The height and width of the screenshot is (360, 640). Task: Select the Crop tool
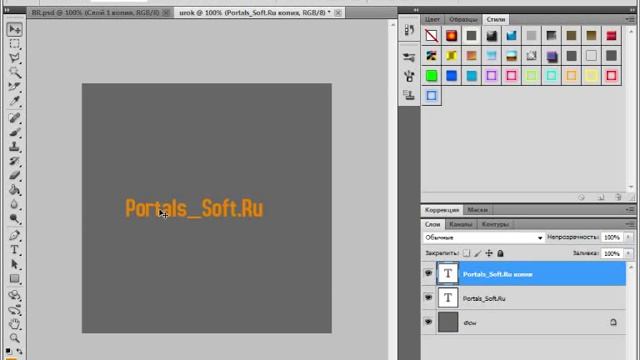point(15,87)
